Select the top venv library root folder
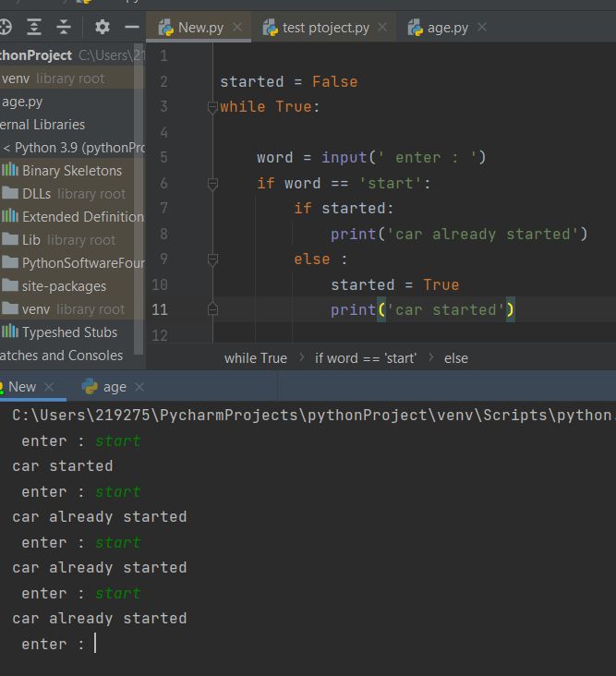This screenshot has width=616, height=676. coord(66,78)
